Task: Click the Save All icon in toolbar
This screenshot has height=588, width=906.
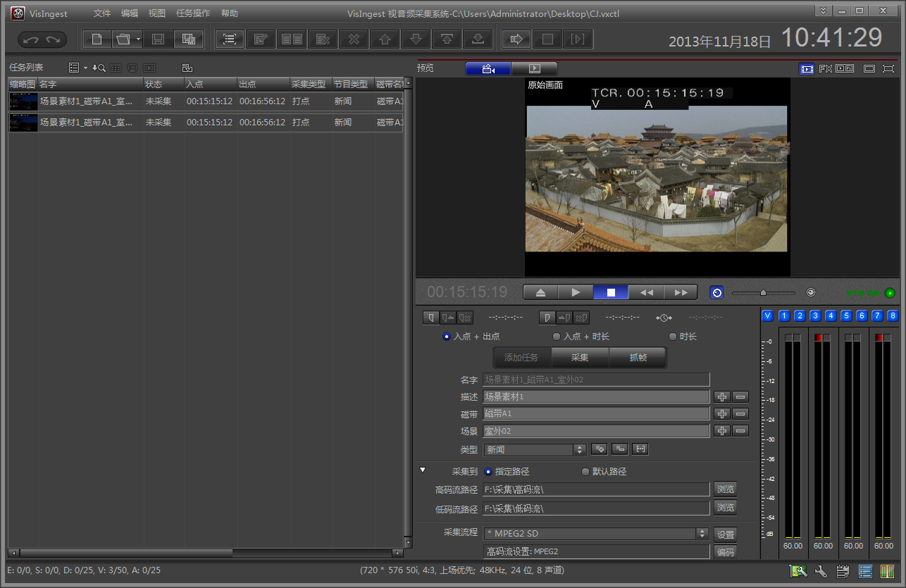Action: pos(188,39)
